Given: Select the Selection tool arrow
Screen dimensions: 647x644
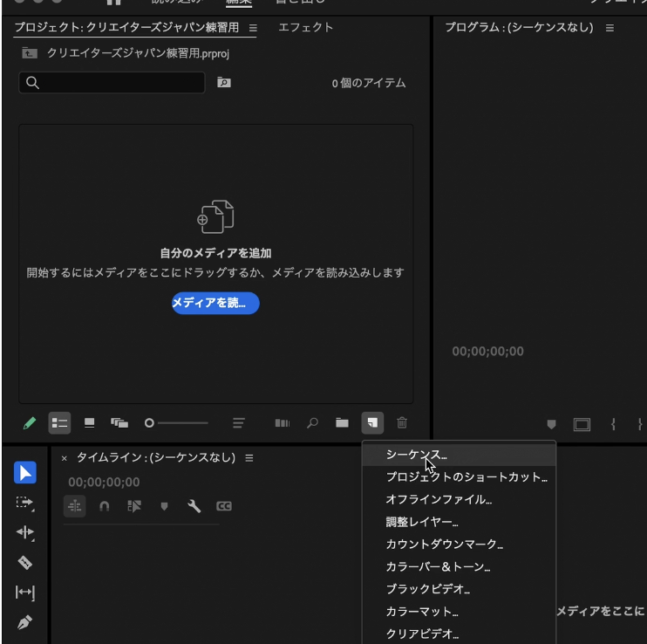Looking at the screenshot, I should [25, 472].
